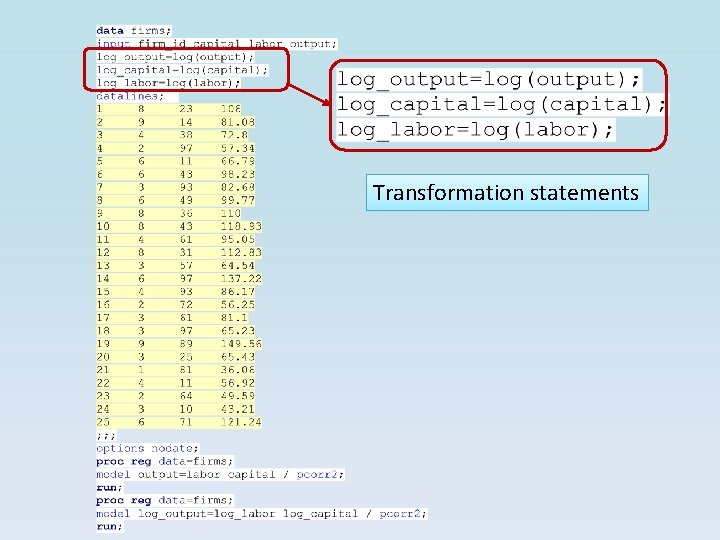Click "proc reg data=firms;" above the log_output model

click(164, 500)
